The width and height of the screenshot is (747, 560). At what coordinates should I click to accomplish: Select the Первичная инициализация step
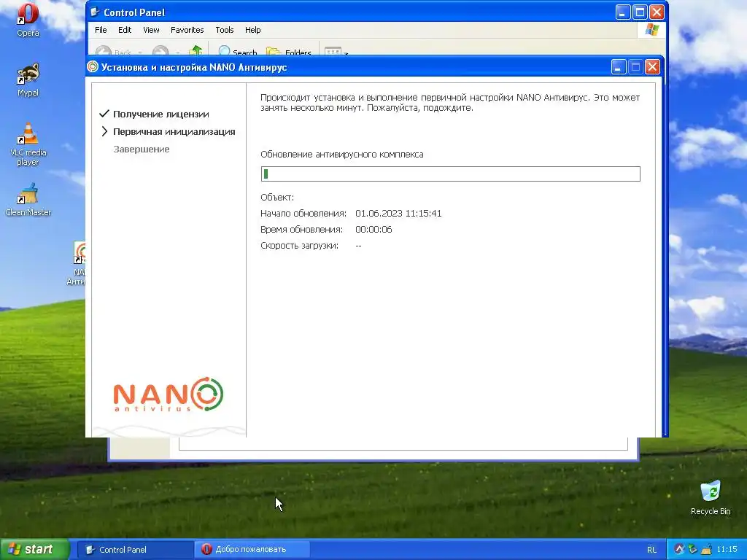tap(174, 132)
